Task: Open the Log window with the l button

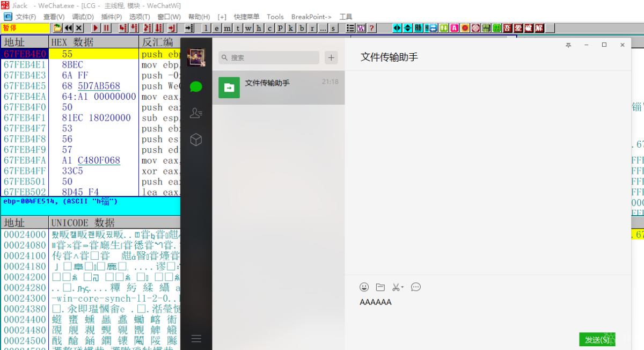Action: point(206,28)
